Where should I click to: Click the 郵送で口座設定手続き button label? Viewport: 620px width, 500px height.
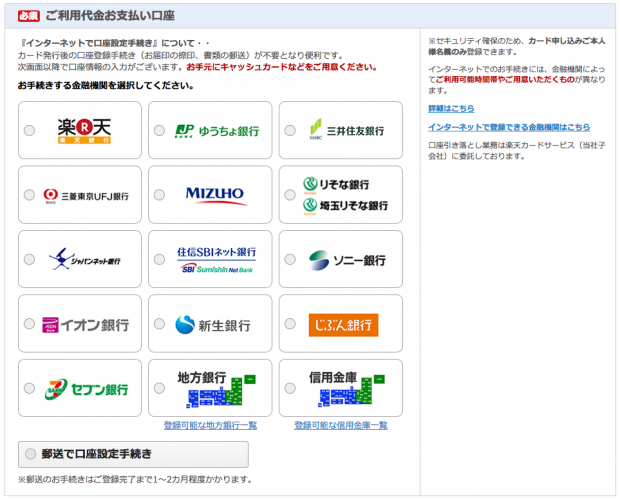pos(97,454)
